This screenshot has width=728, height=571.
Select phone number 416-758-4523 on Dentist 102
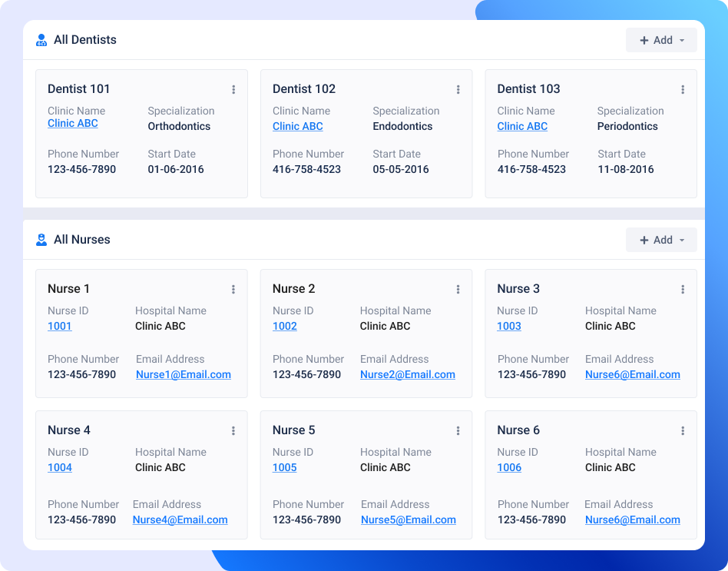click(307, 169)
